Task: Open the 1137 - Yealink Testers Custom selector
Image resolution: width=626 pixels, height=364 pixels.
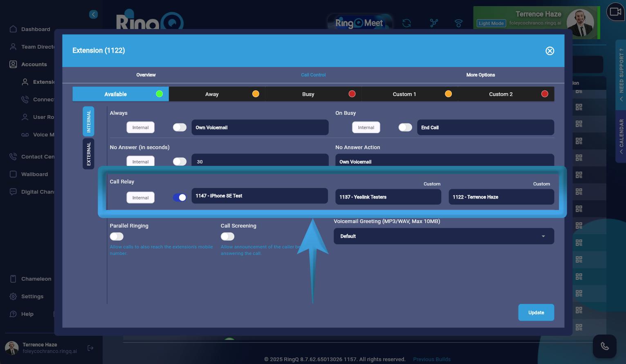Action: click(x=388, y=197)
